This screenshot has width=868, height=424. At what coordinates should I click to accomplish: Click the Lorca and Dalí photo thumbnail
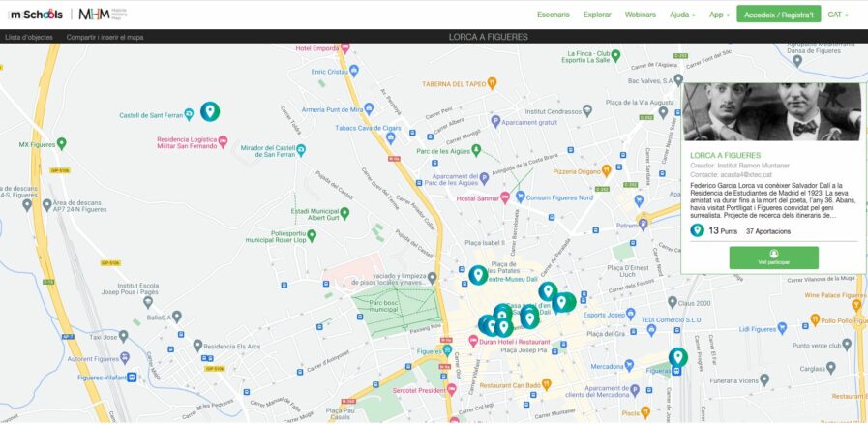(x=773, y=111)
